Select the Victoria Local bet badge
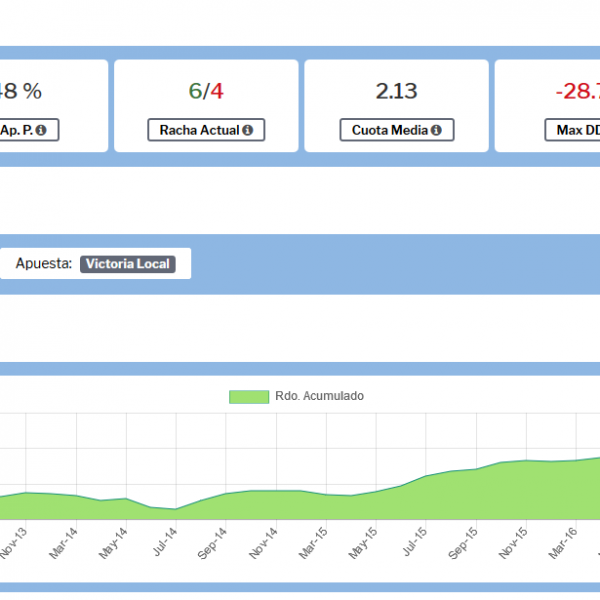The image size is (600, 600). pyautogui.click(x=128, y=264)
